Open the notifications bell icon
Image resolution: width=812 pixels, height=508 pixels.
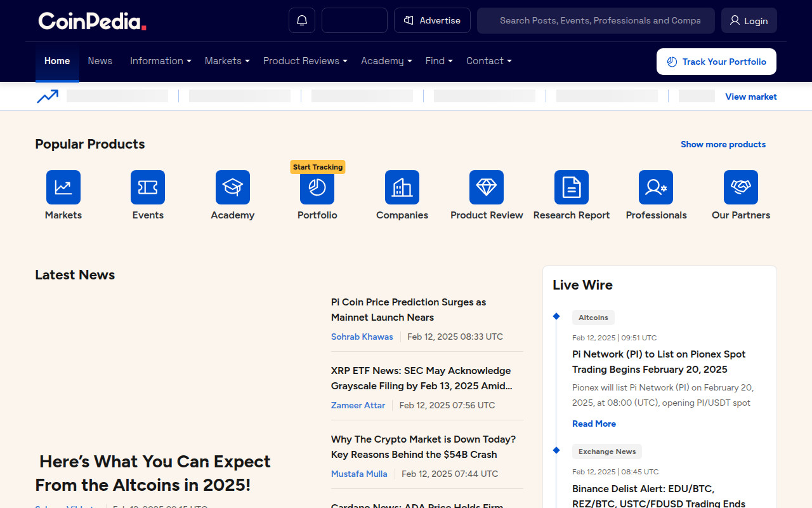coord(302,20)
